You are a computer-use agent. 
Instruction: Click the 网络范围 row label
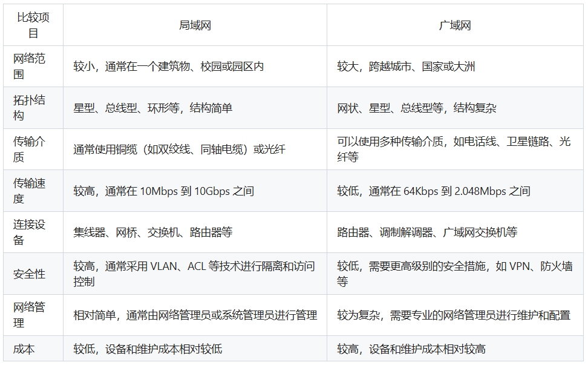(x=33, y=67)
